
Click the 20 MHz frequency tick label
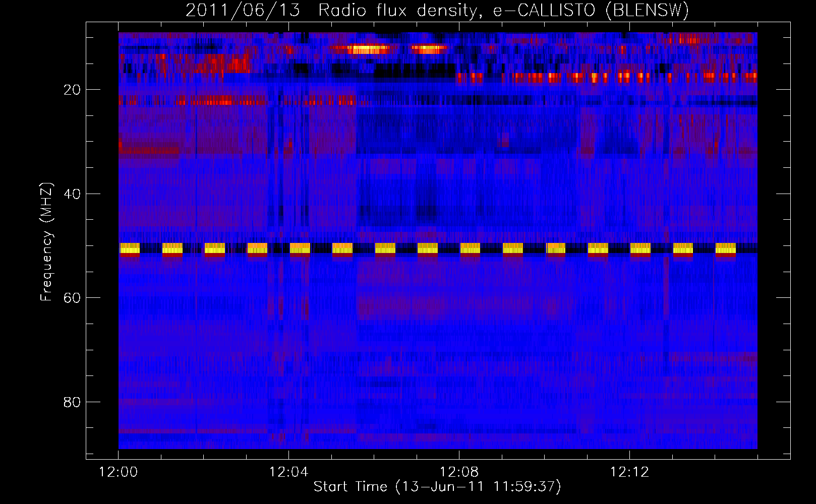(x=72, y=90)
